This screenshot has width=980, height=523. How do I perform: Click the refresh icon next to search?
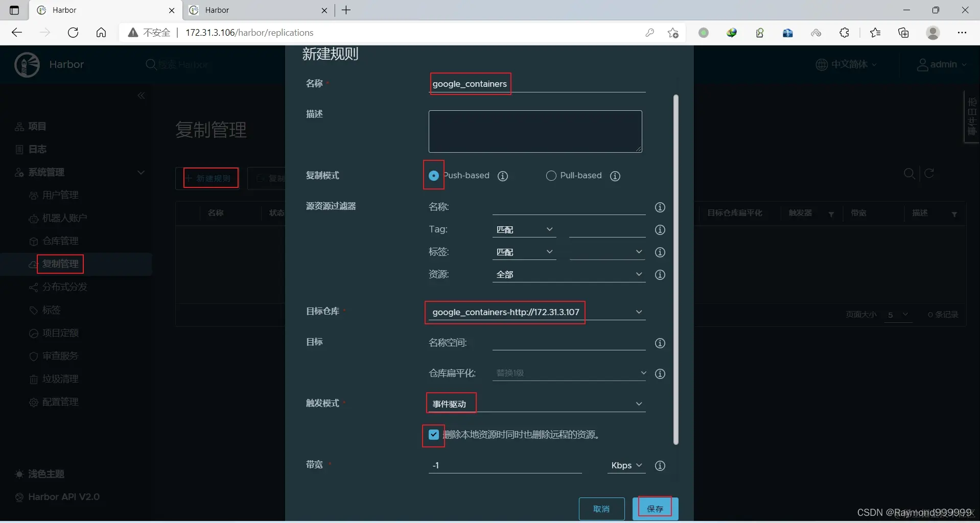pyautogui.click(x=929, y=174)
